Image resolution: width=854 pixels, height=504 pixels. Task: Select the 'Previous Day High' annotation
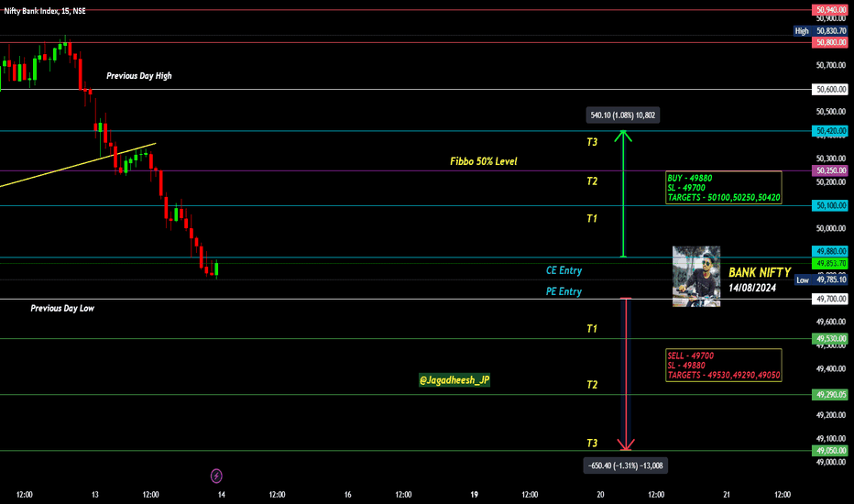coord(139,76)
